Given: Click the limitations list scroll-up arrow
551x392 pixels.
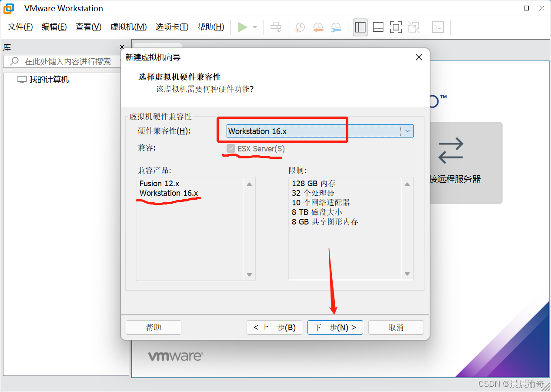Looking at the screenshot, I should 407,184.
